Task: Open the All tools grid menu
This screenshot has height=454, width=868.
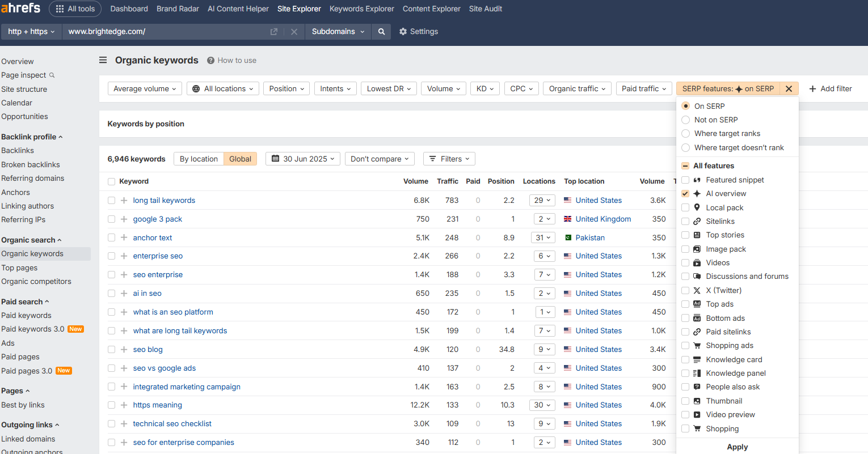Action: 75,9
